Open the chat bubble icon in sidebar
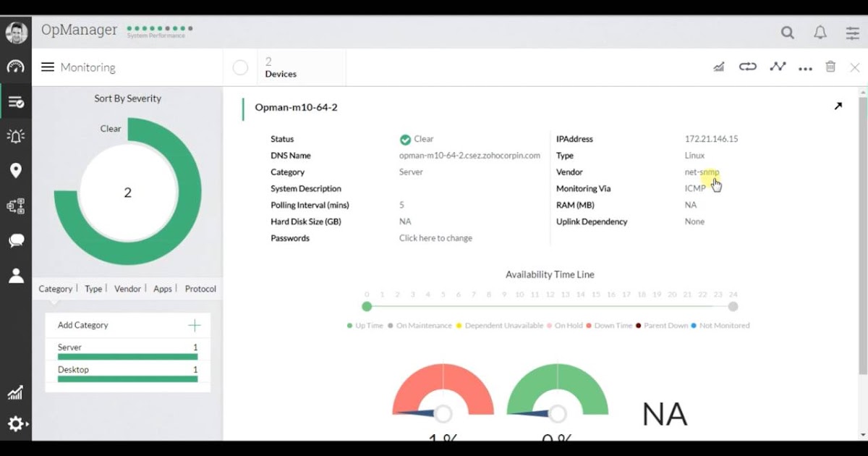The height and width of the screenshot is (456, 868). [16, 241]
